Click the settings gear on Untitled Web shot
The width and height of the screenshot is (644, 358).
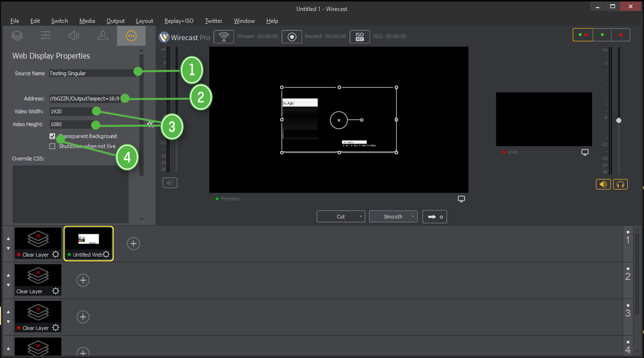(106, 254)
